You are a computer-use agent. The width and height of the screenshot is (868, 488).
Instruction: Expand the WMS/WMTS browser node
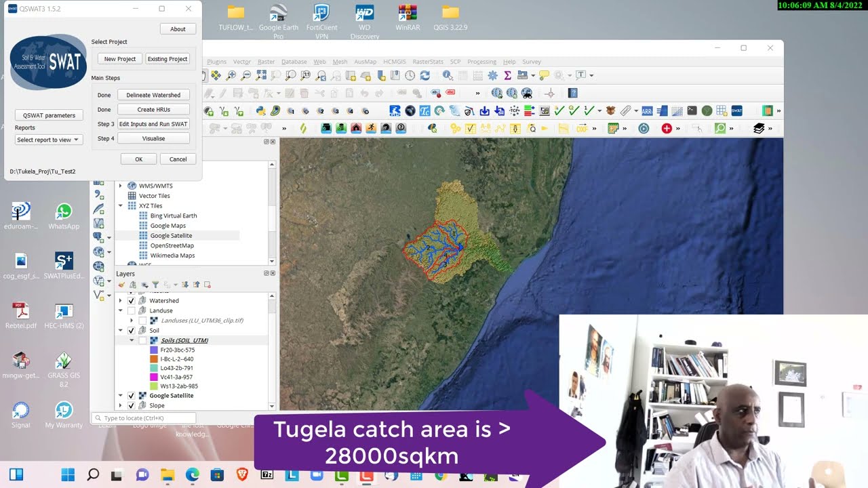coord(121,186)
